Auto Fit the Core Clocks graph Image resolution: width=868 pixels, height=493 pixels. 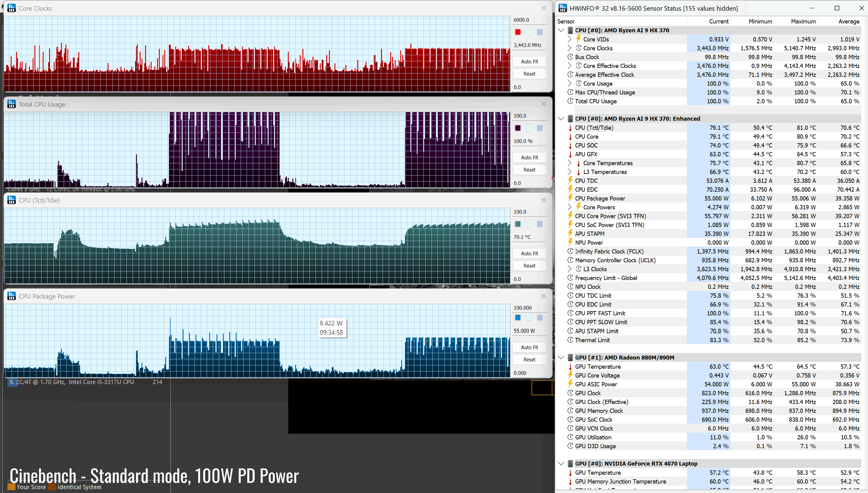[x=529, y=62]
